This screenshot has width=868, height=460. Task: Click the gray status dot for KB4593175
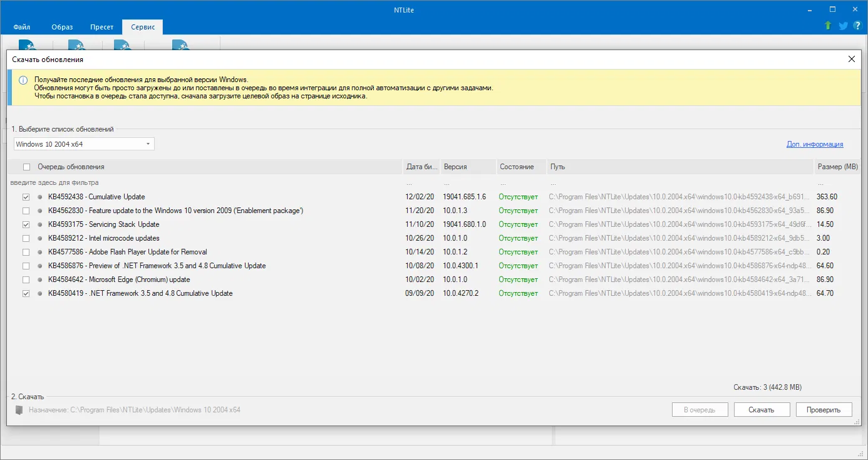(41, 224)
